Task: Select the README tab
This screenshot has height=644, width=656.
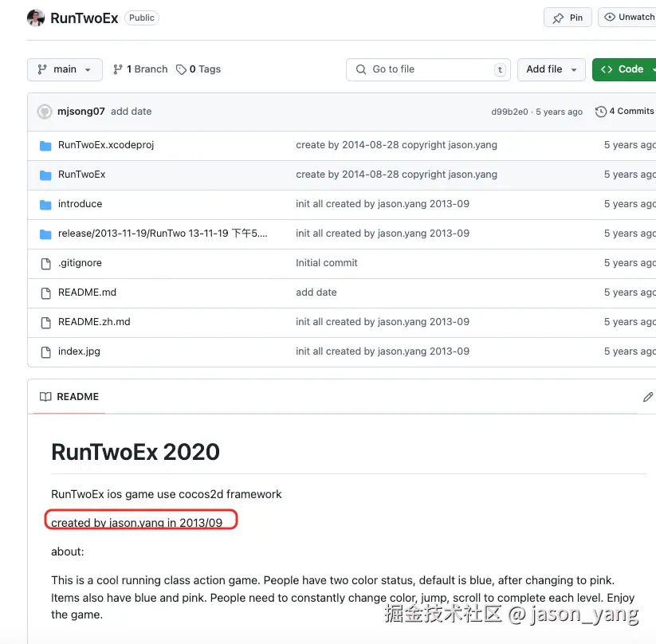Action: click(69, 397)
